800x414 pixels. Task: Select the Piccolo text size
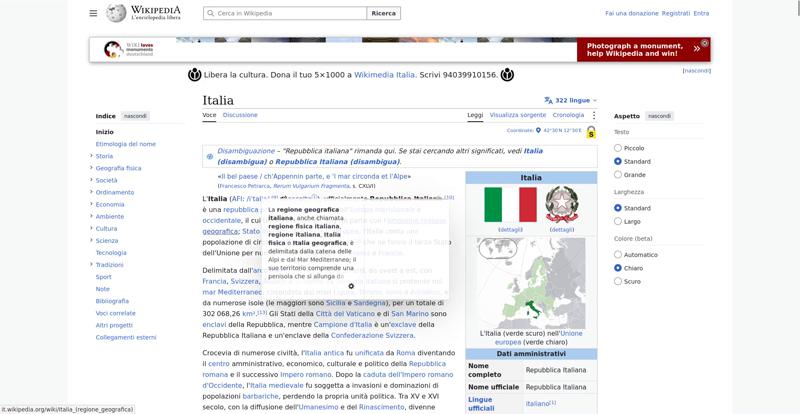coord(618,148)
